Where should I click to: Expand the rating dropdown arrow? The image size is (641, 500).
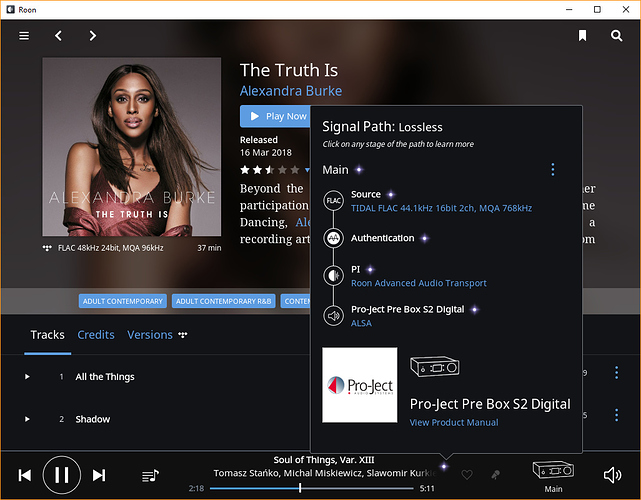pos(307,170)
